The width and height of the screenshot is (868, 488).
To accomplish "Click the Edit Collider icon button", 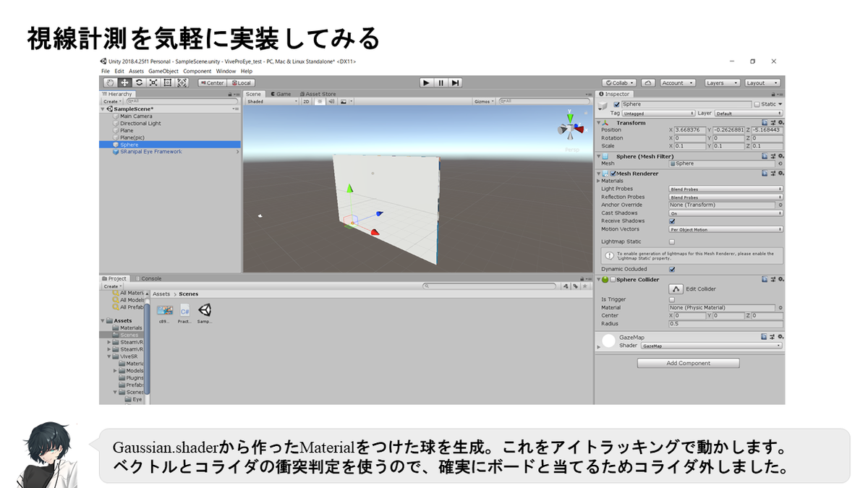I will pyautogui.click(x=676, y=288).
